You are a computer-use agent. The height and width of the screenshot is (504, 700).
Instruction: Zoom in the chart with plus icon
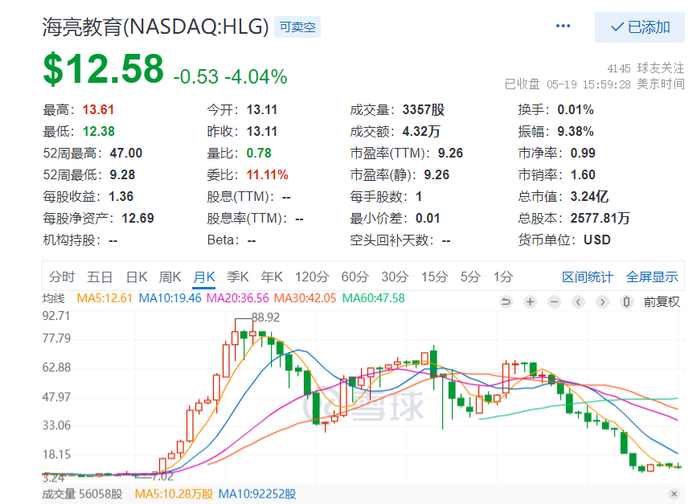(x=530, y=302)
